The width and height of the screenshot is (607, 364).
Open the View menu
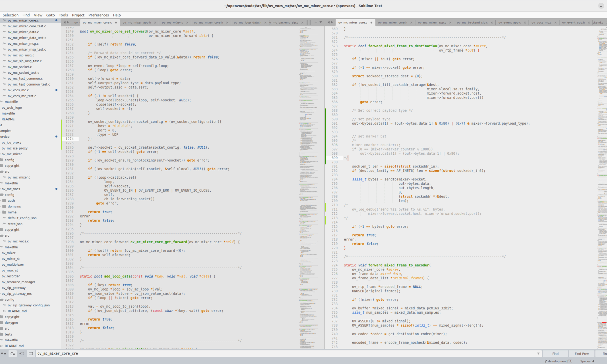[x=38, y=15]
